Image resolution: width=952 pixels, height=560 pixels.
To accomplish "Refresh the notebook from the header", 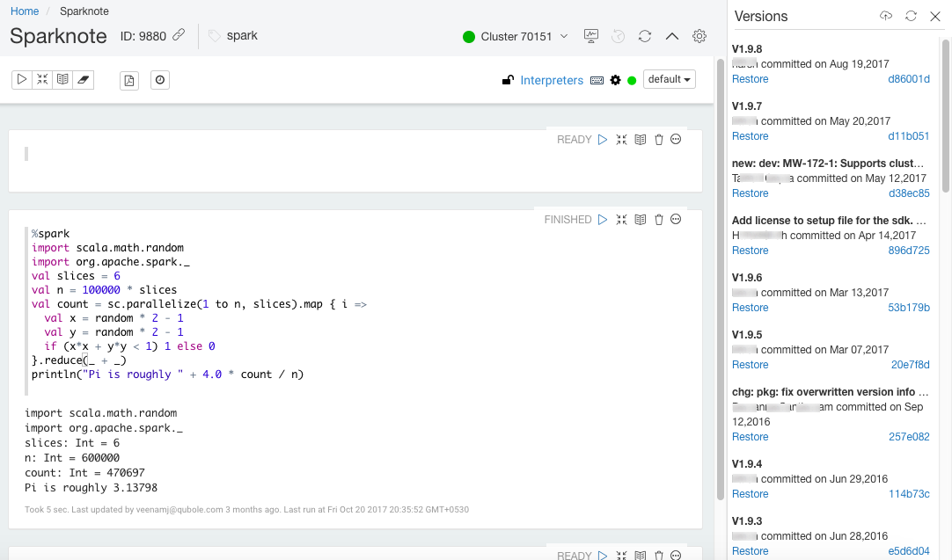I will pos(645,36).
